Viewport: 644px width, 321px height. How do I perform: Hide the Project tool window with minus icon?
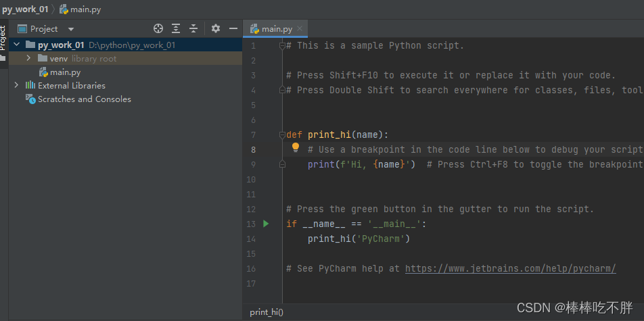tap(233, 29)
